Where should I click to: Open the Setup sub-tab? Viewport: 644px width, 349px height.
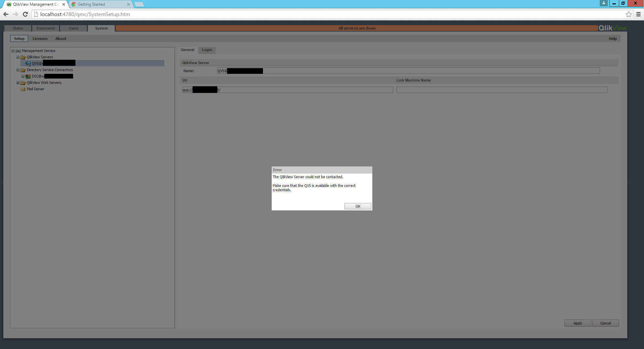pos(19,39)
